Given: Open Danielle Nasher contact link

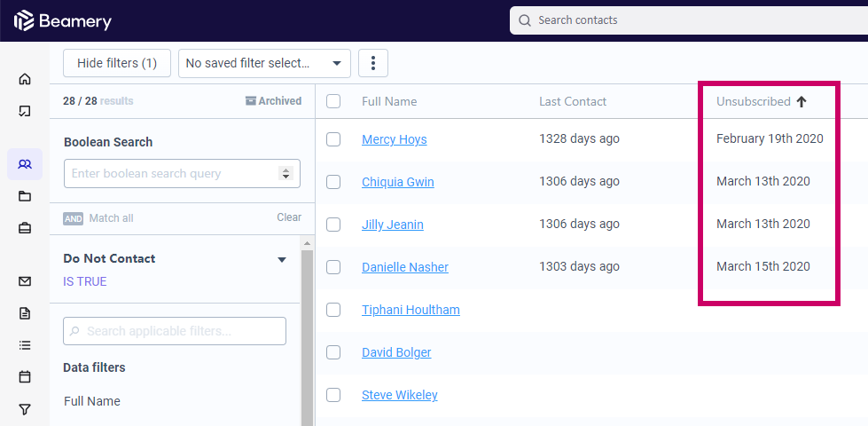Looking at the screenshot, I should coord(404,267).
